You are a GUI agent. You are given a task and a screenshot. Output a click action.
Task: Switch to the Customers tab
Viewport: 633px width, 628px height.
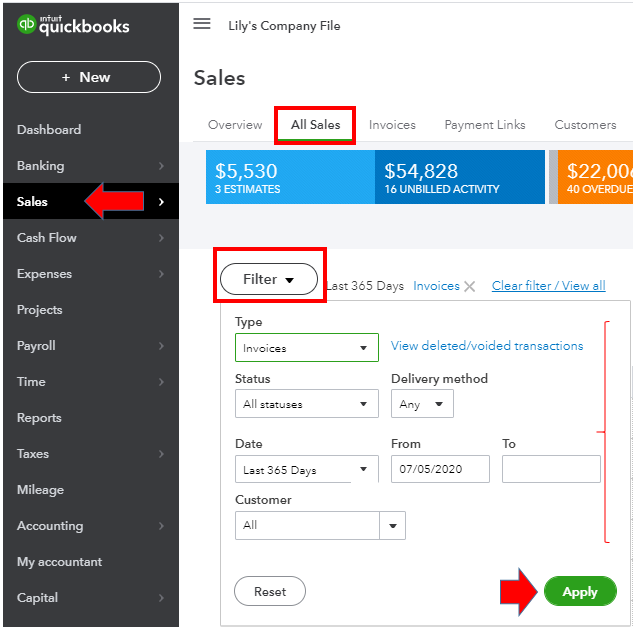pyautogui.click(x=585, y=125)
